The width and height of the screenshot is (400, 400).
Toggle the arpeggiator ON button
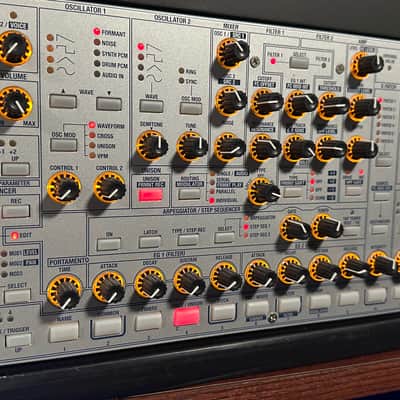109,244
